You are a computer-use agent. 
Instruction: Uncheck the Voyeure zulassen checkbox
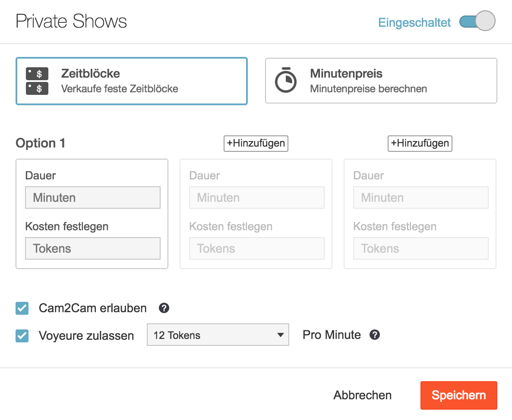pyautogui.click(x=22, y=335)
